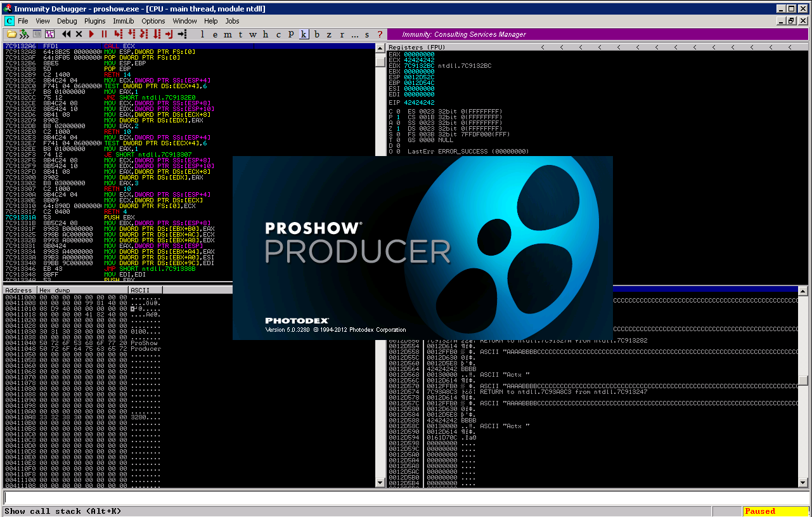
Task: Select the ECX register value 42424242
Action: click(x=419, y=60)
